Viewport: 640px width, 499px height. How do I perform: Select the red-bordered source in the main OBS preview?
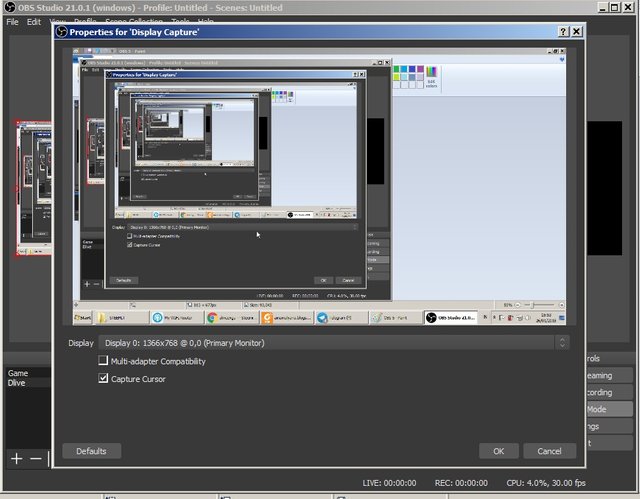pyautogui.click(x=34, y=188)
